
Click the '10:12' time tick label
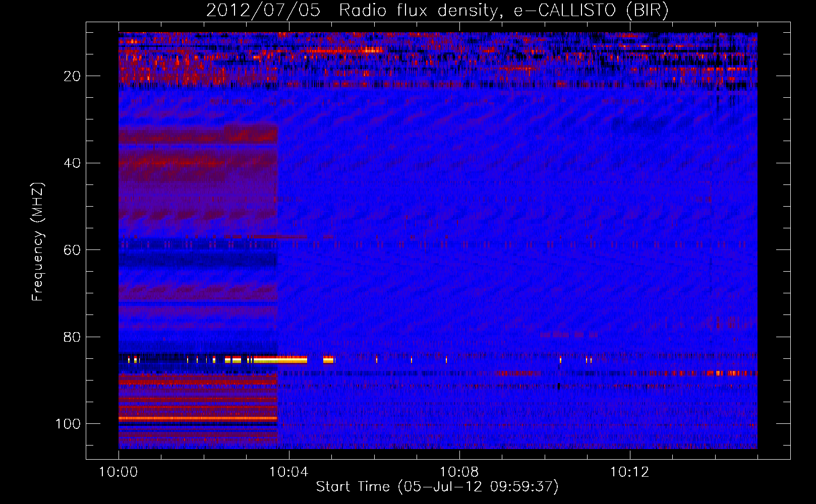pos(630,472)
